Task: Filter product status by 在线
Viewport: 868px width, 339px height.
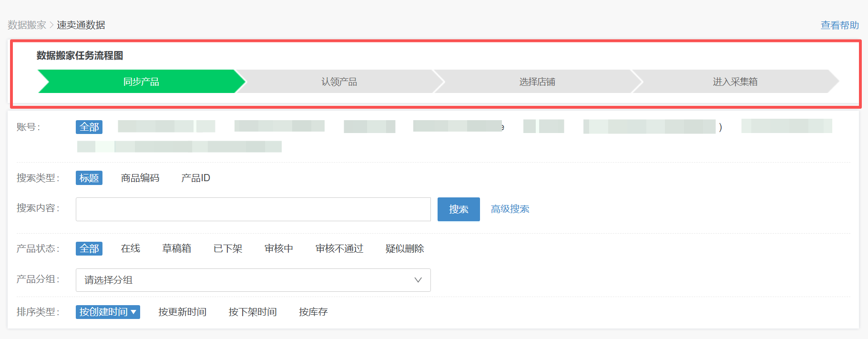Action: [x=130, y=248]
